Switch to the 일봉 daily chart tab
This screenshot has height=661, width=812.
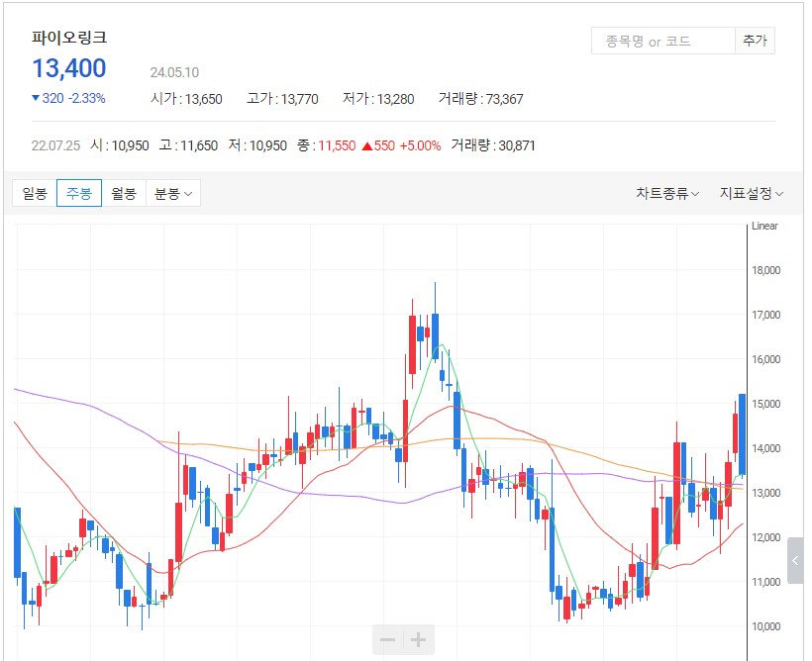click(x=35, y=193)
